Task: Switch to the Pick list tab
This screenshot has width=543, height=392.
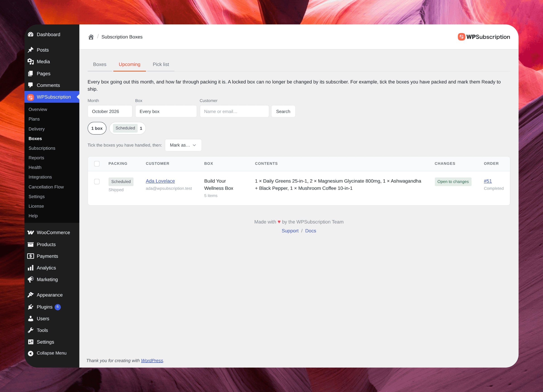Action: click(x=161, y=64)
